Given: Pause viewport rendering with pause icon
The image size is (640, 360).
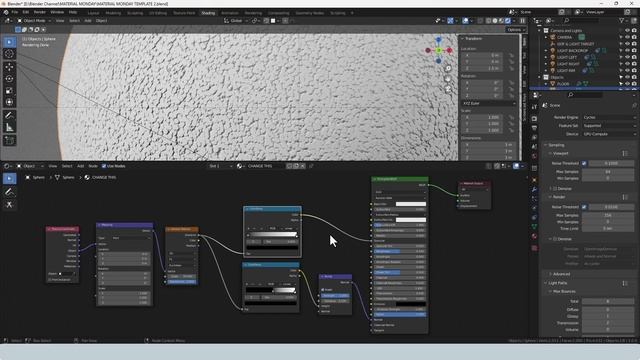Looking at the screenshot, I should coord(522,20).
